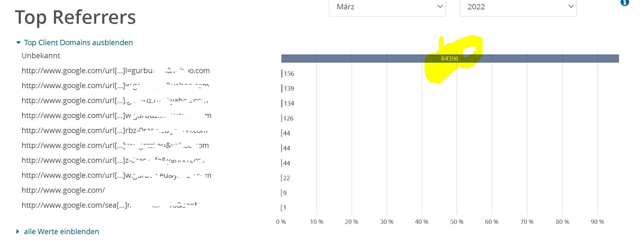The image size is (644, 241).
Task: Click the referrer bar with value 126
Action: point(282,118)
